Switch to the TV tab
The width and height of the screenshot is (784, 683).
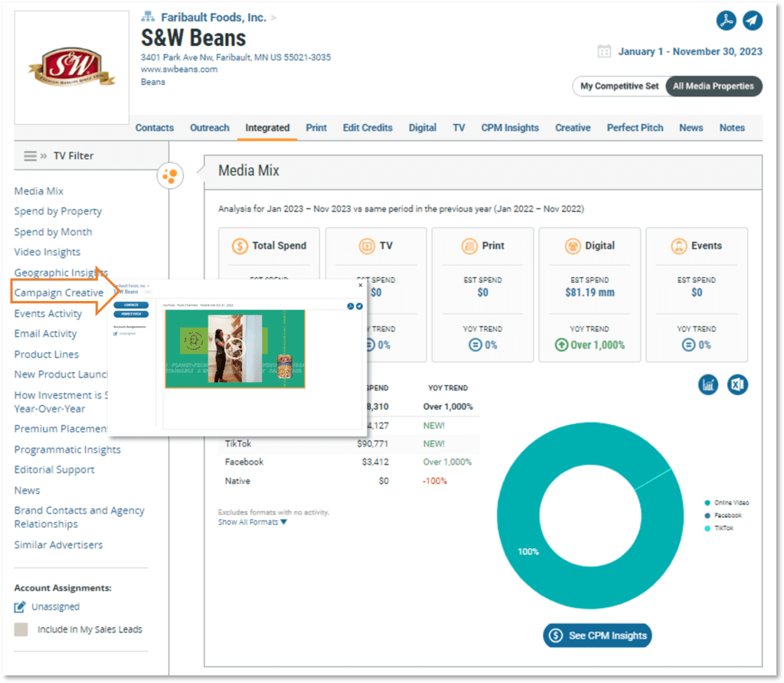click(459, 128)
